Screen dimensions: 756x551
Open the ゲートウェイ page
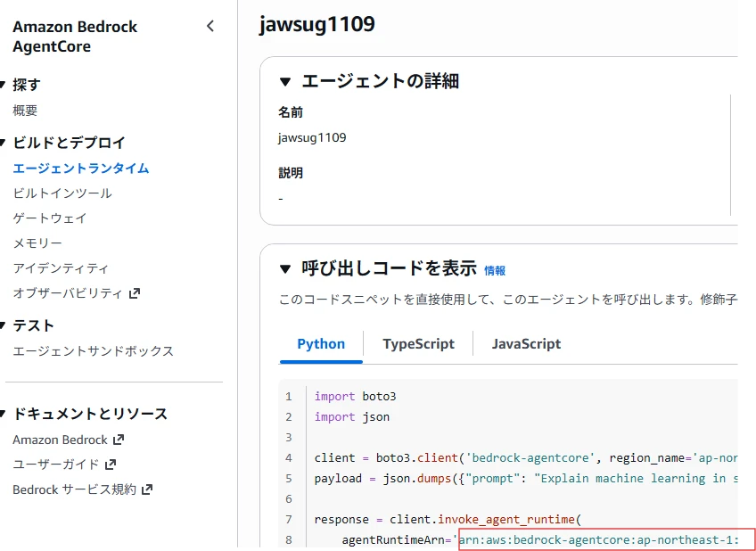point(50,218)
